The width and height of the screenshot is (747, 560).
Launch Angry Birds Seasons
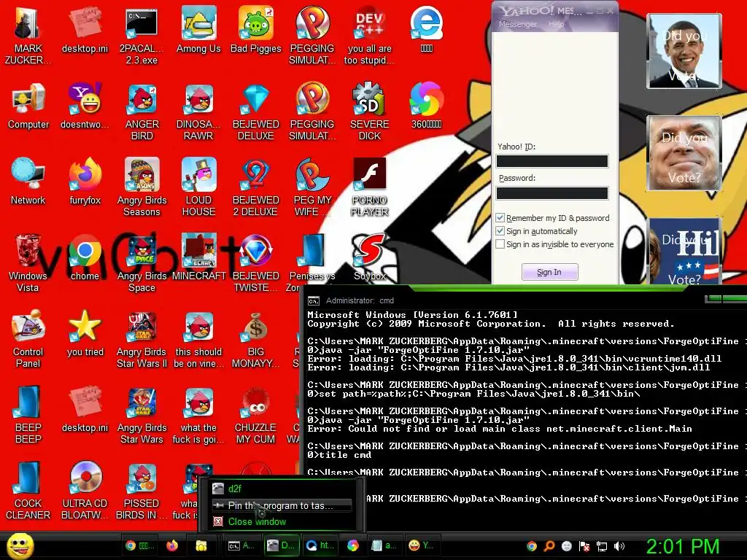point(142,187)
